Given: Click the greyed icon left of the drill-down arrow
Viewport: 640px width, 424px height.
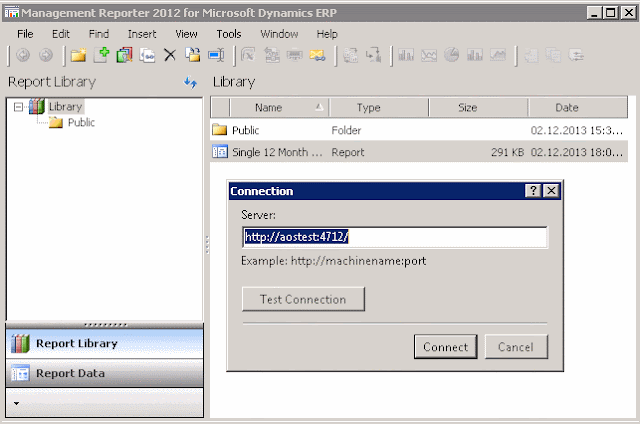Looking at the screenshot, I should point(350,55).
